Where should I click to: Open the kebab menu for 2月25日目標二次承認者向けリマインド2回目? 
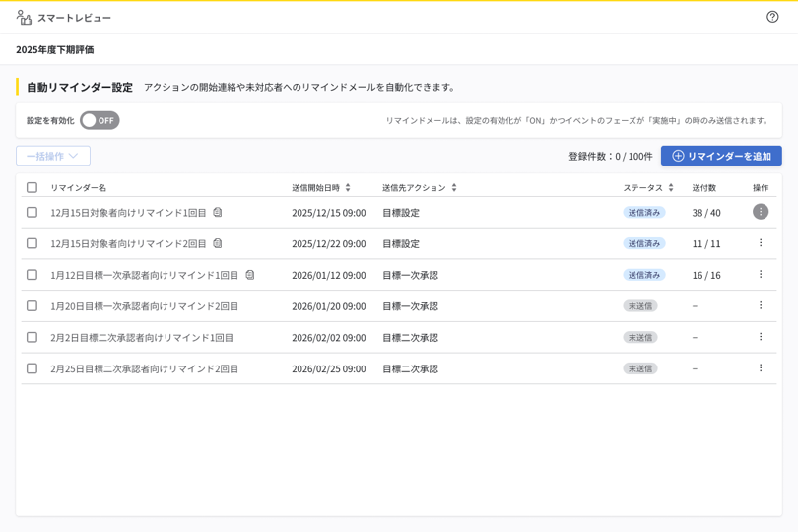pyautogui.click(x=761, y=368)
